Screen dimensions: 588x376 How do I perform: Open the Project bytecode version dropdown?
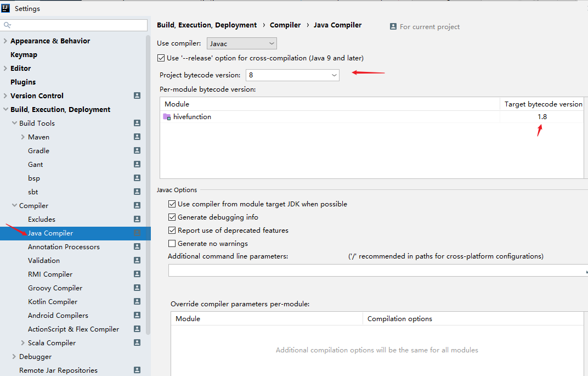click(292, 75)
